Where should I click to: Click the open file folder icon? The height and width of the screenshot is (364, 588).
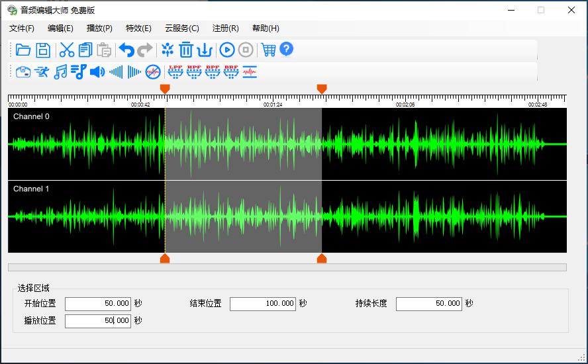point(23,50)
